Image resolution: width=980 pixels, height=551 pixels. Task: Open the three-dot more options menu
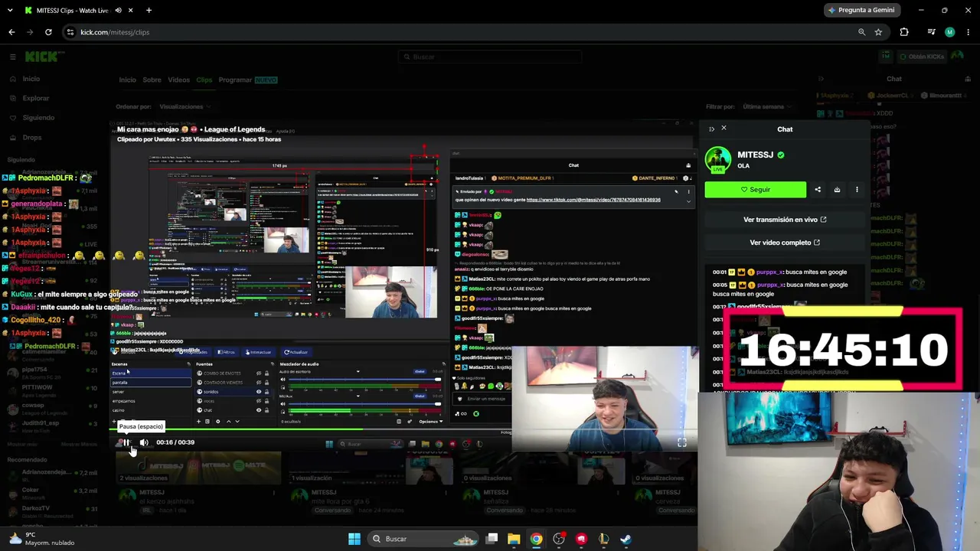[857, 190]
